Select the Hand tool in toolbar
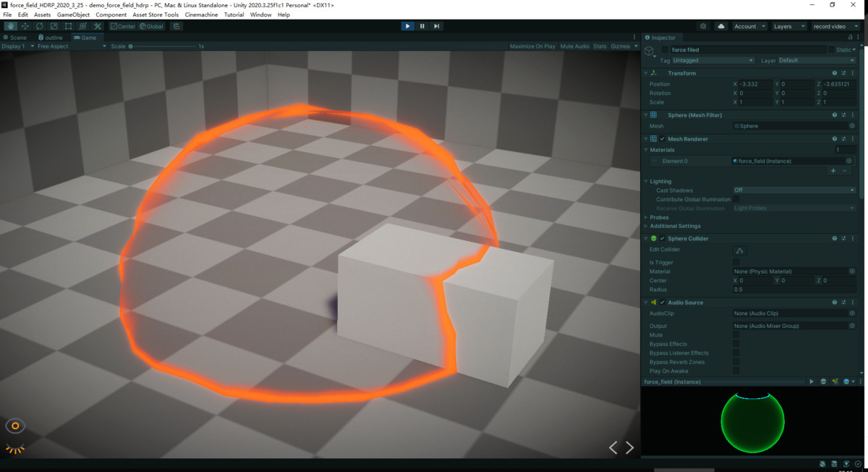 pyautogui.click(x=10, y=26)
